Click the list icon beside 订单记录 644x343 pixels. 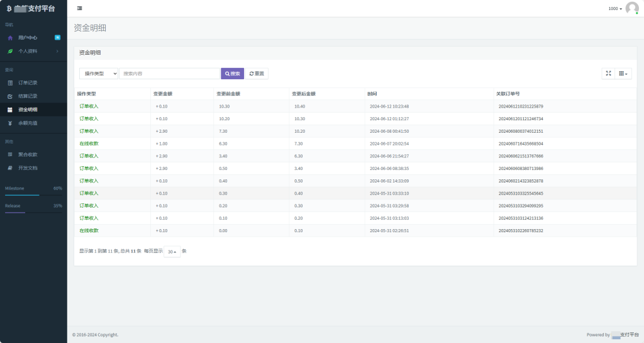click(10, 82)
